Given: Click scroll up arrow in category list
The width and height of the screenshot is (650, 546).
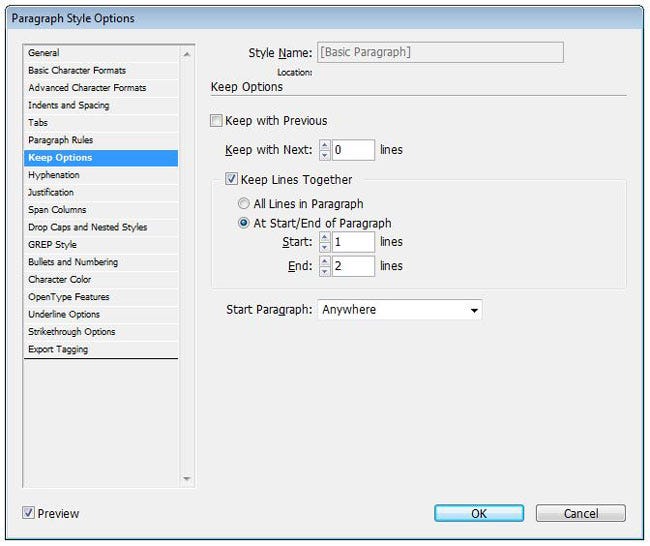Looking at the screenshot, I should (x=187, y=54).
